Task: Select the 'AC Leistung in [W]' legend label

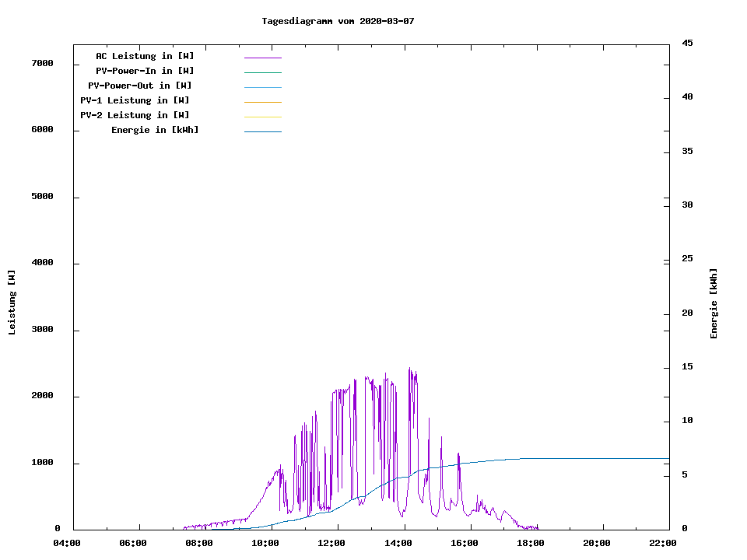Action: coord(145,56)
